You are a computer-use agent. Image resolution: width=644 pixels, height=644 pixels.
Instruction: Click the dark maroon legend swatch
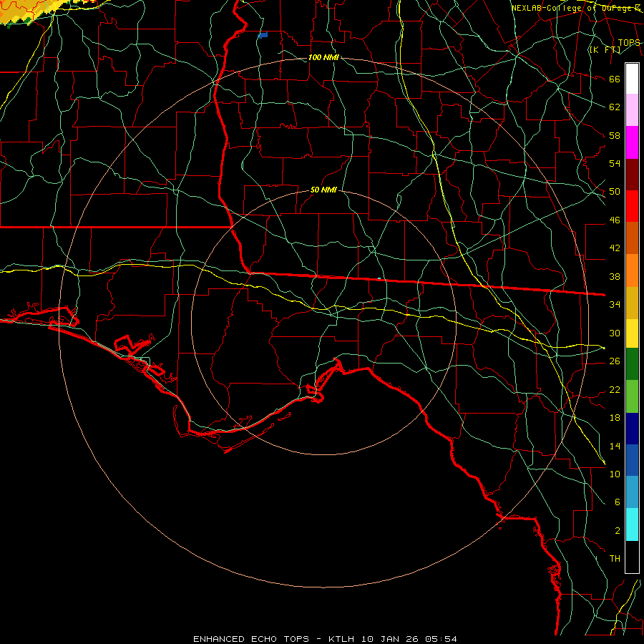(632, 175)
